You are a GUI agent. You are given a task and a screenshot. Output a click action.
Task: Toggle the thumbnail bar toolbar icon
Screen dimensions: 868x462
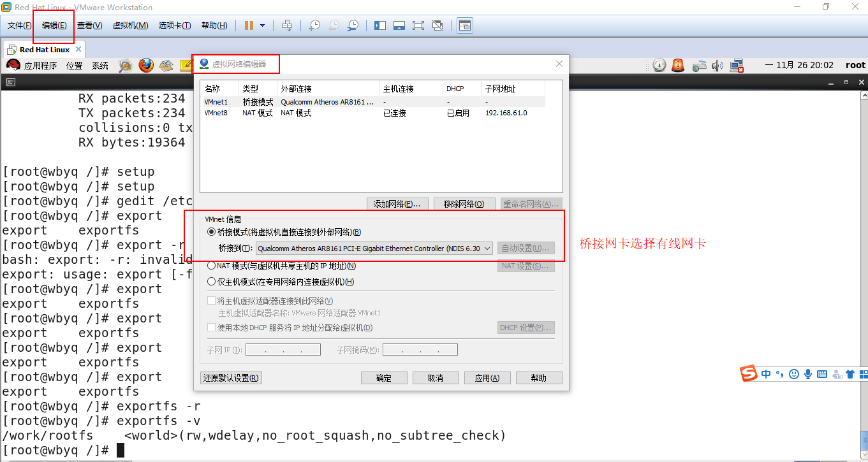(x=399, y=25)
